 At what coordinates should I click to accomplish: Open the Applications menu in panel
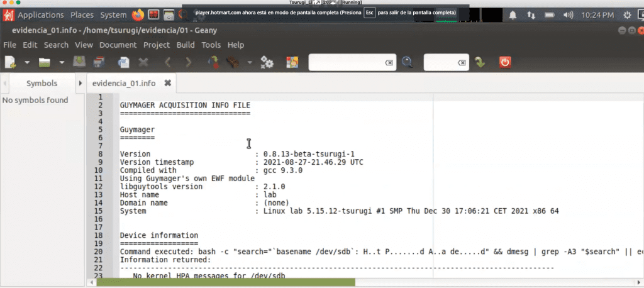[x=41, y=15]
